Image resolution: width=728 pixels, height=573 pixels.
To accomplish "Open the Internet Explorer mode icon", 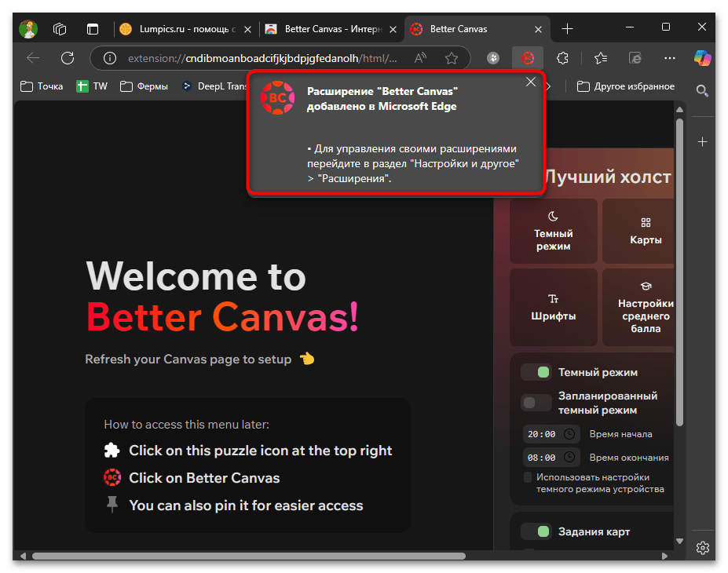I will pos(635,58).
